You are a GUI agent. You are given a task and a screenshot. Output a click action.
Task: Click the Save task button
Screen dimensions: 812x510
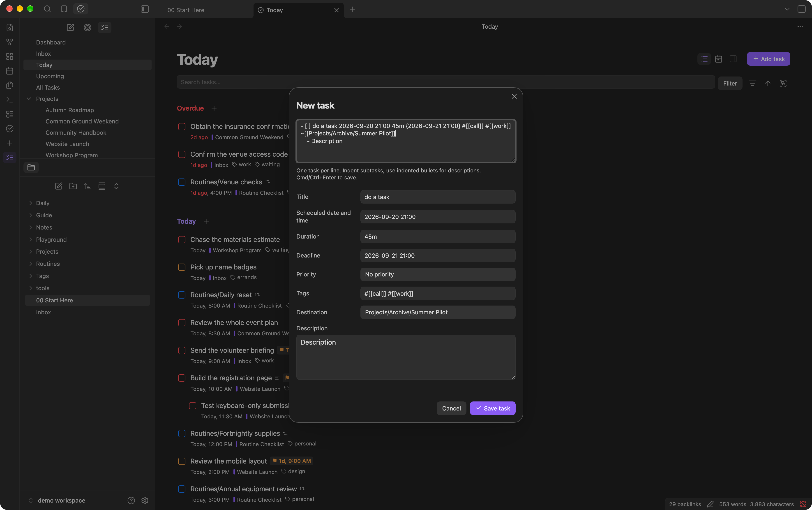[x=492, y=408]
